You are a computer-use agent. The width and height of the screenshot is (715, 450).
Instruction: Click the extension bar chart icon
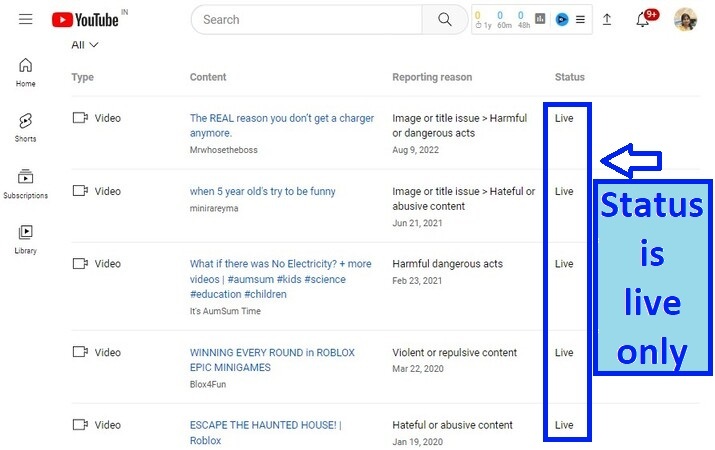pos(541,19)
